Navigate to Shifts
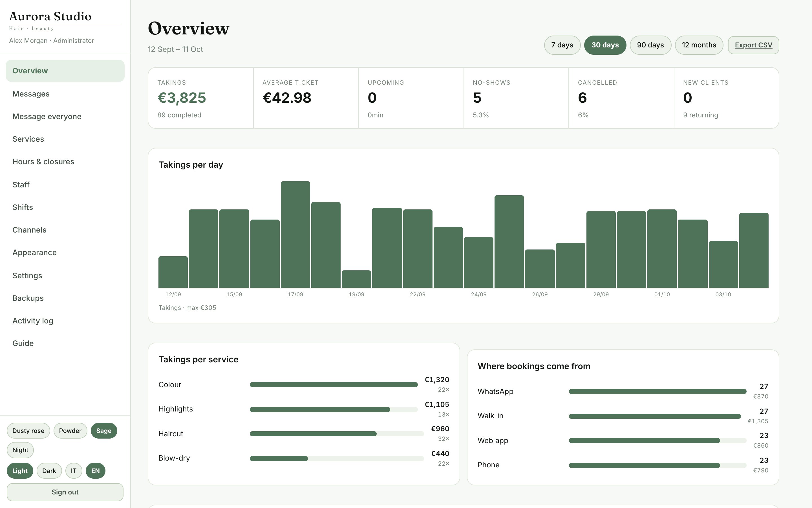Image resolution: width=812 pixels, height=508 pixels. [x=65, y=207]
